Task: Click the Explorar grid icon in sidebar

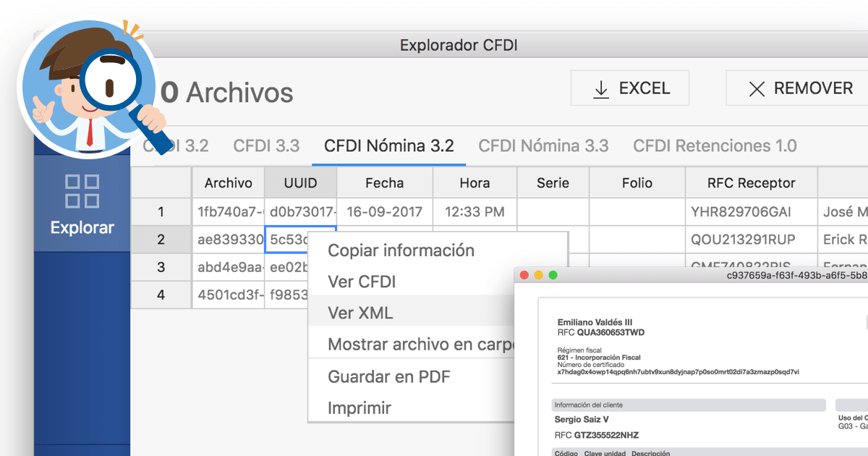Action: 82,191
